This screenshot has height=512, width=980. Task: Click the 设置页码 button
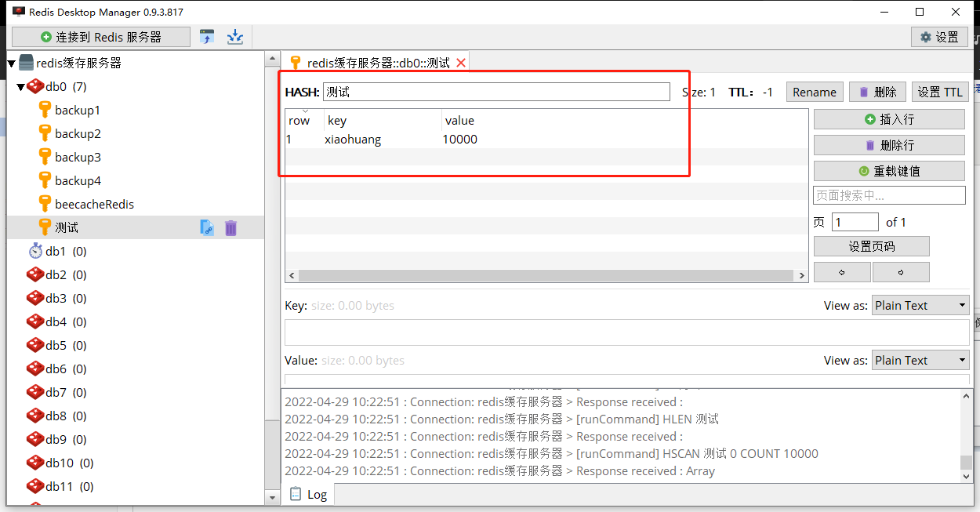point(872,246)
